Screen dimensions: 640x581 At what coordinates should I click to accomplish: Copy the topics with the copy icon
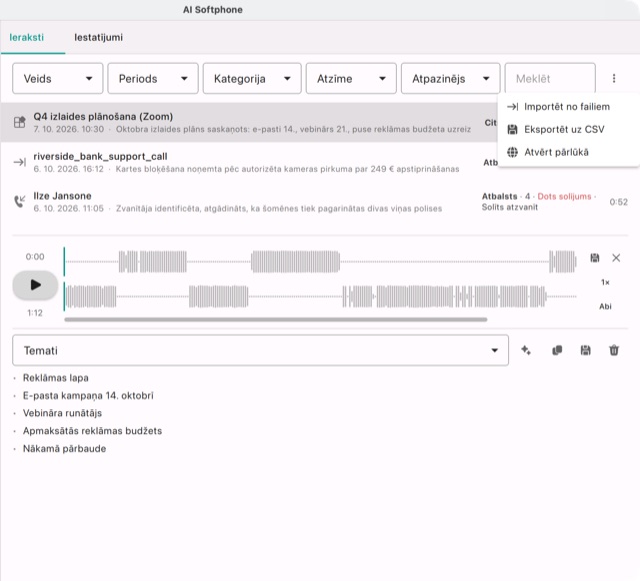(557, 350)
